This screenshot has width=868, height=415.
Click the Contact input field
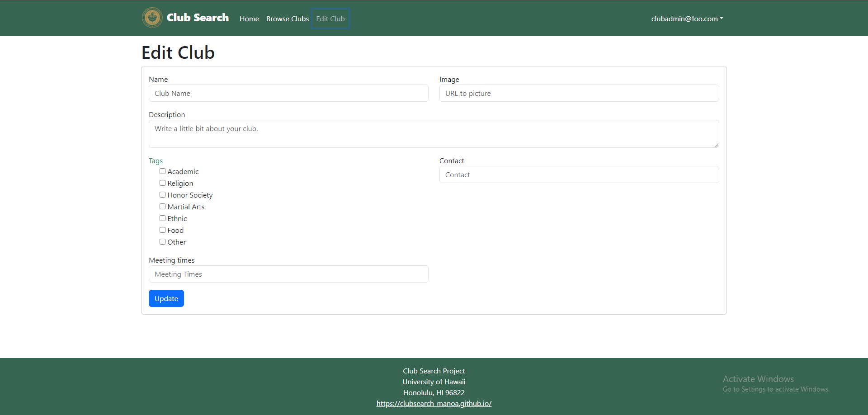pos(579,174)
